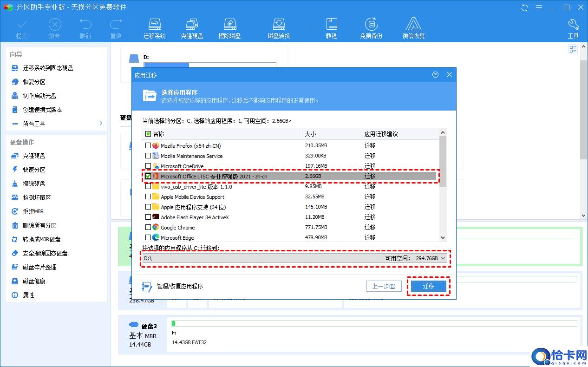
Task: Toggle the view mode icon at top right
Action: [573, 49]
